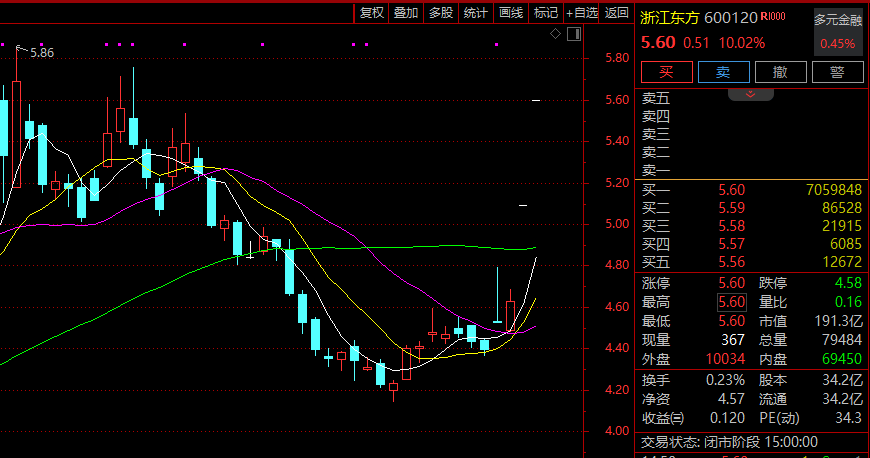This screenshot has height=458, width=870.
Task: Click the 警 alert button
Action: [x=838, y=72]
